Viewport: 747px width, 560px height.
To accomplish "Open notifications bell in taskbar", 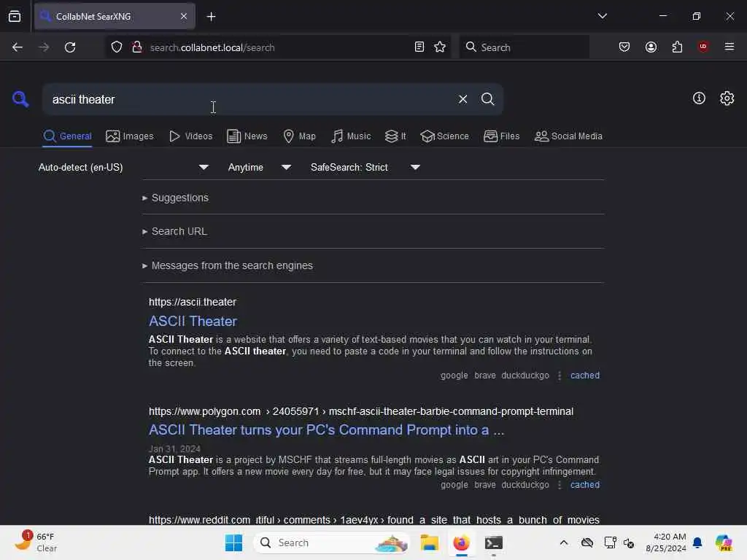I will (697, 542).
